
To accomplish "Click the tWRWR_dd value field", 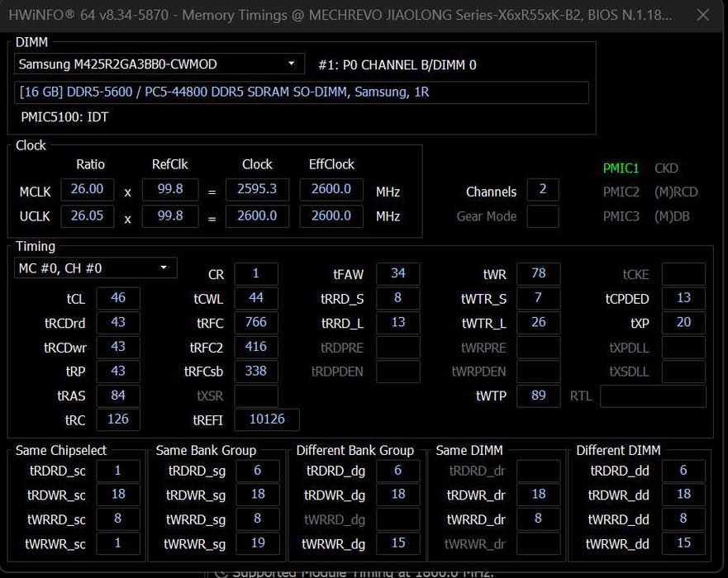I will click(x=683, y=543).
